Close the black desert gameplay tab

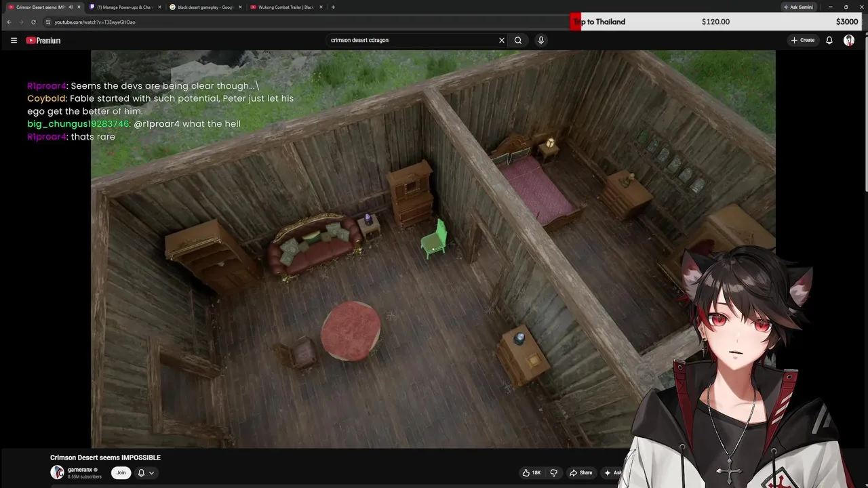coord(240,7)
